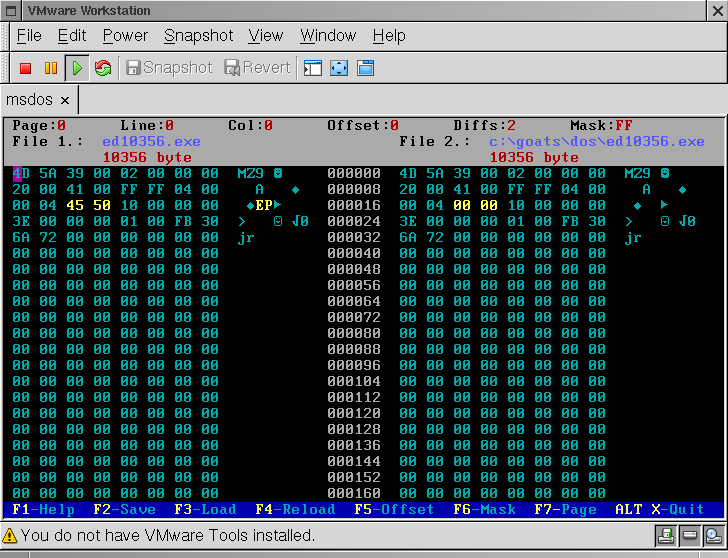Click the offset label 000000
The image size is (728, 558).
[x=354, y=174]
